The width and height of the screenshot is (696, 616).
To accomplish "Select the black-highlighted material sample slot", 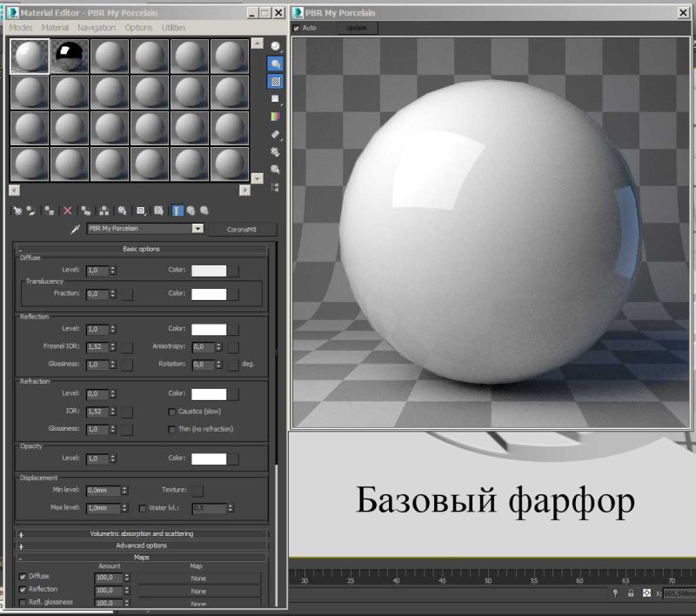I will tap(69, 56).
